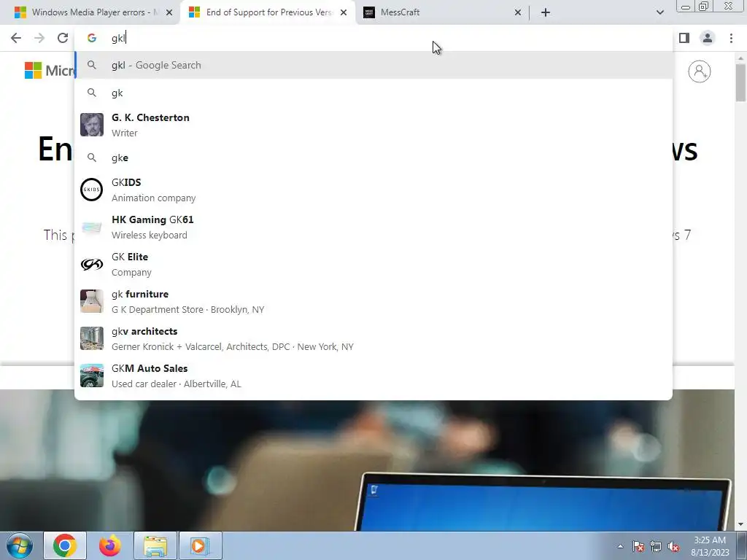The image size is (747, 560).
Task: Click the Action Center flag tray icon
Action: [638, 546]
